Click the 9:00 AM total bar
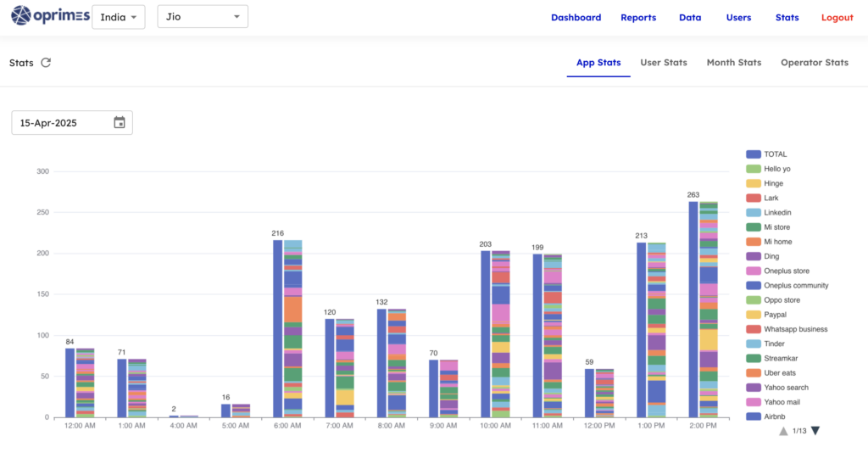Image resolution: width=868 pixels, height=475 pixels. 433,388
